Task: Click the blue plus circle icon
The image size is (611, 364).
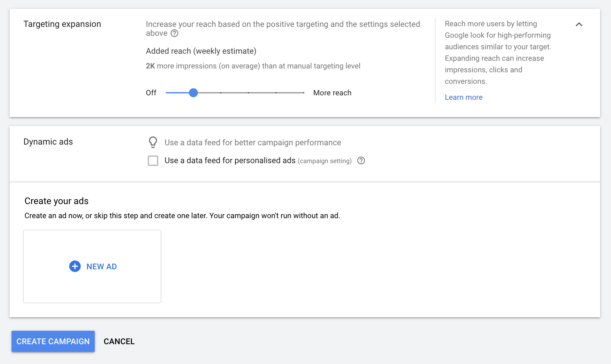Action: pyautogui.click(x=75, y=266)
